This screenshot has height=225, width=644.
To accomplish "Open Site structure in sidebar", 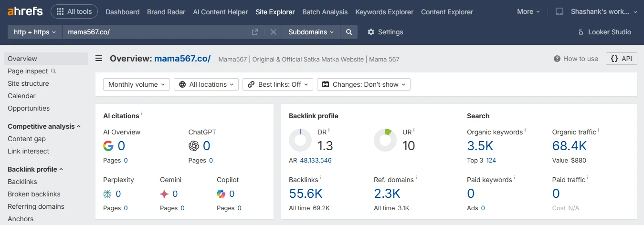I will 28,83.
